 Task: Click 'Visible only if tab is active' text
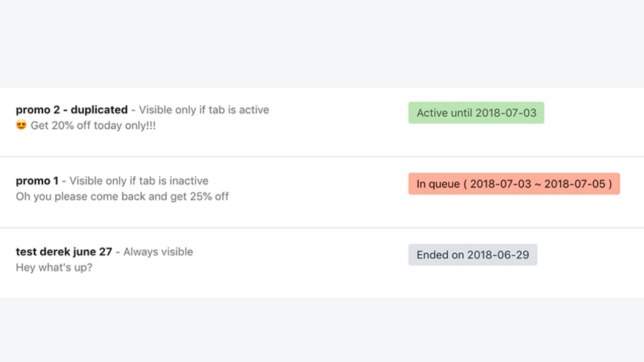tap(204, 110)
